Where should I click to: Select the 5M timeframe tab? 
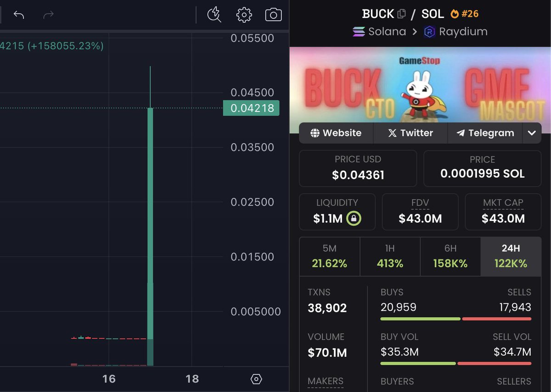pyautogui.click(x=330, y=256)
